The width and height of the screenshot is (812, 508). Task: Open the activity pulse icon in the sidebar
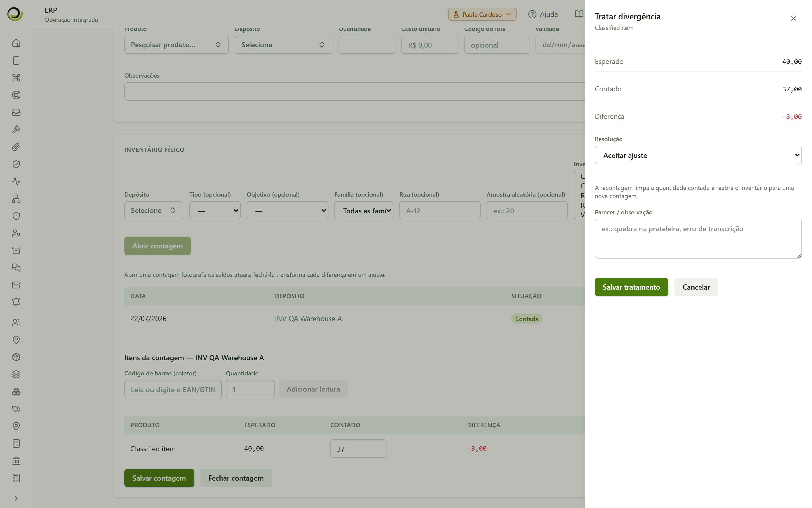[x=16, y=181]
